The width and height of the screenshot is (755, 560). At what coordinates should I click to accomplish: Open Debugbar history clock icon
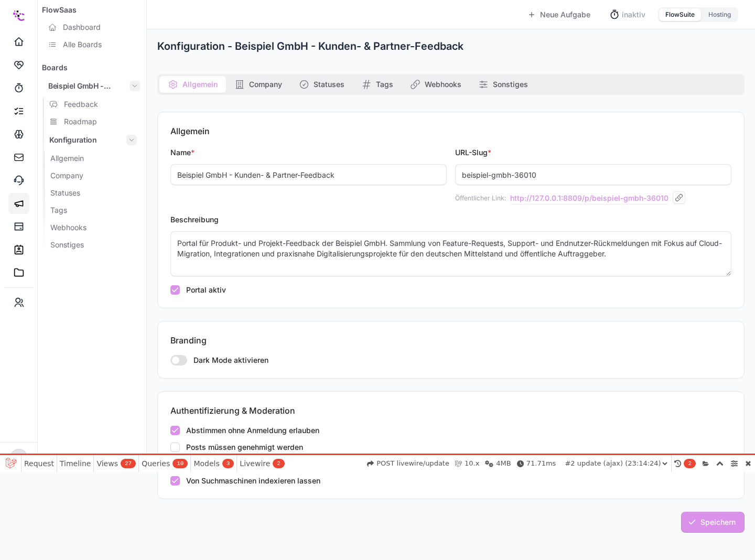click(x=677, y=464)
